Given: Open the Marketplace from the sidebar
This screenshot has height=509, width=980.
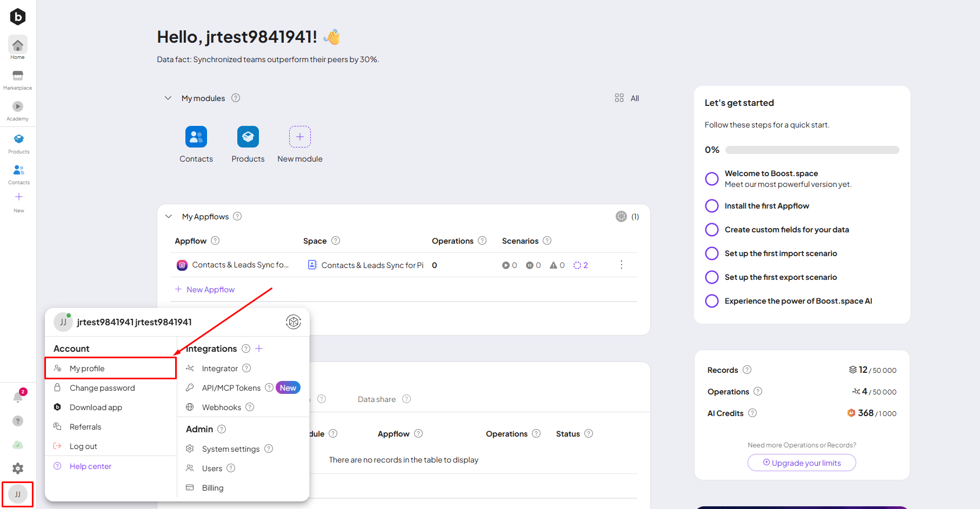Looking at the screenshot, I should 18,79.
